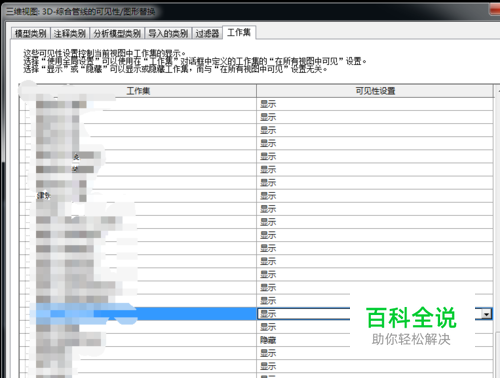Select the 工作集 tab
Viewport: 500px width, 378px height.
tap(239, 32)
